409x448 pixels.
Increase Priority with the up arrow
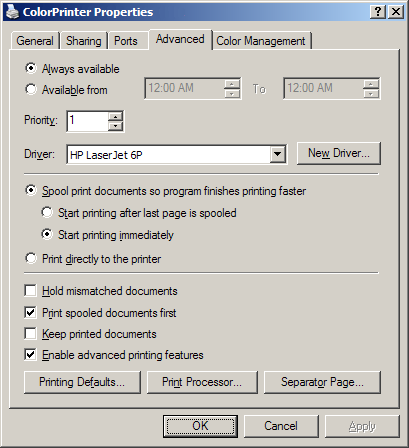(115, 116)
